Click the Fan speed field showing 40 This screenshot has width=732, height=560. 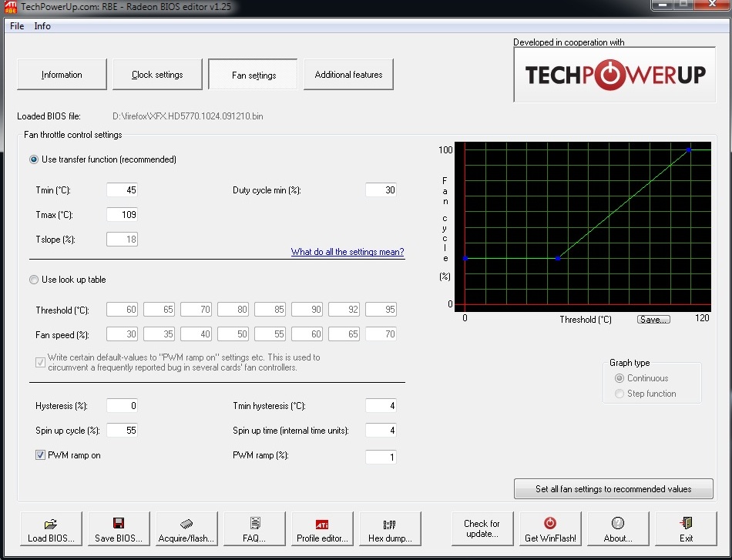coord(196,334)
